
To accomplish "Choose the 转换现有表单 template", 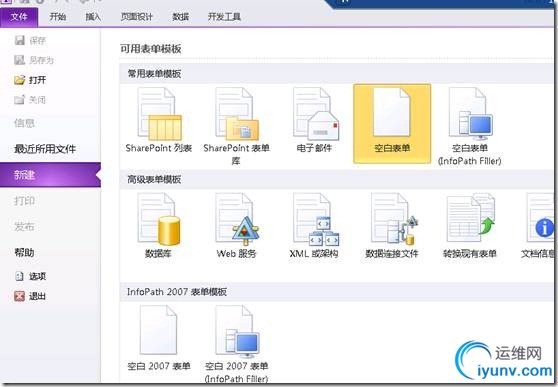I will click(x=470, y=225).
